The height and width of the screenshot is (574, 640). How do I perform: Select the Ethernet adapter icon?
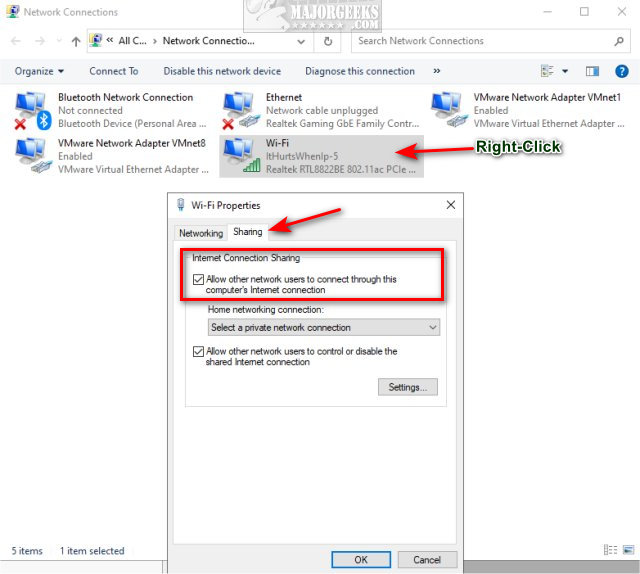click(x=241, y=110)
